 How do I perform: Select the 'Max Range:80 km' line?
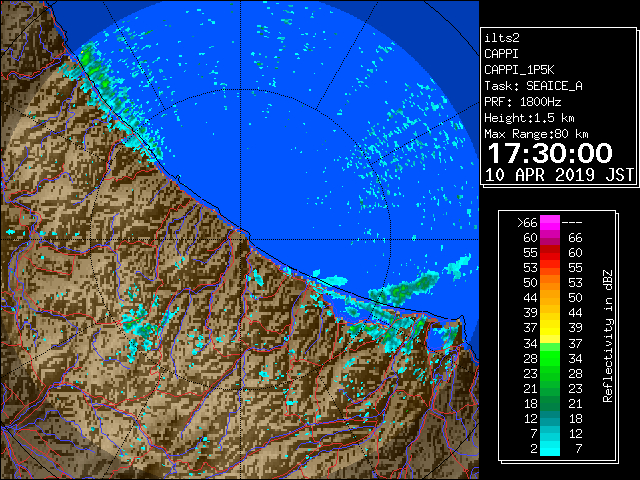pyautogui.click(x=536, y=134)
